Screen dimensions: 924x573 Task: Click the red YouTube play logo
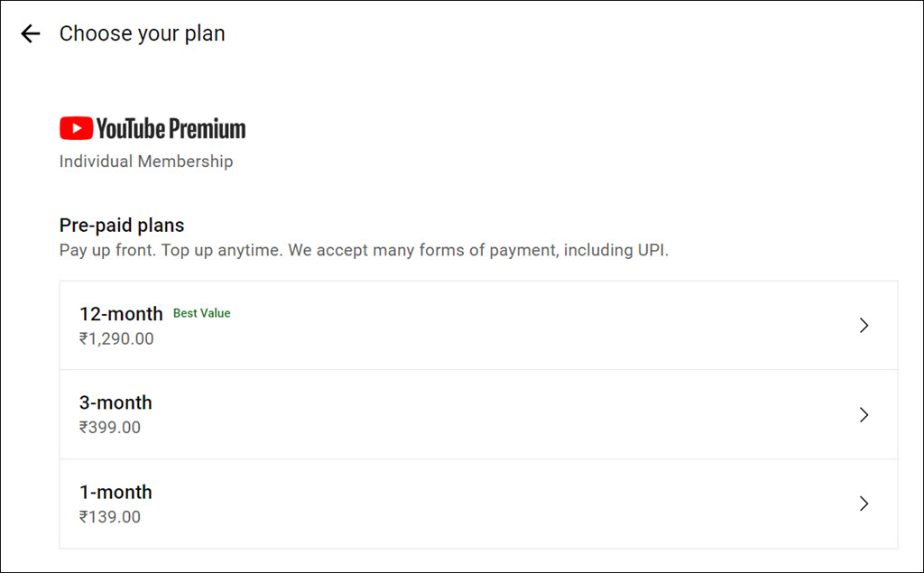76,129
